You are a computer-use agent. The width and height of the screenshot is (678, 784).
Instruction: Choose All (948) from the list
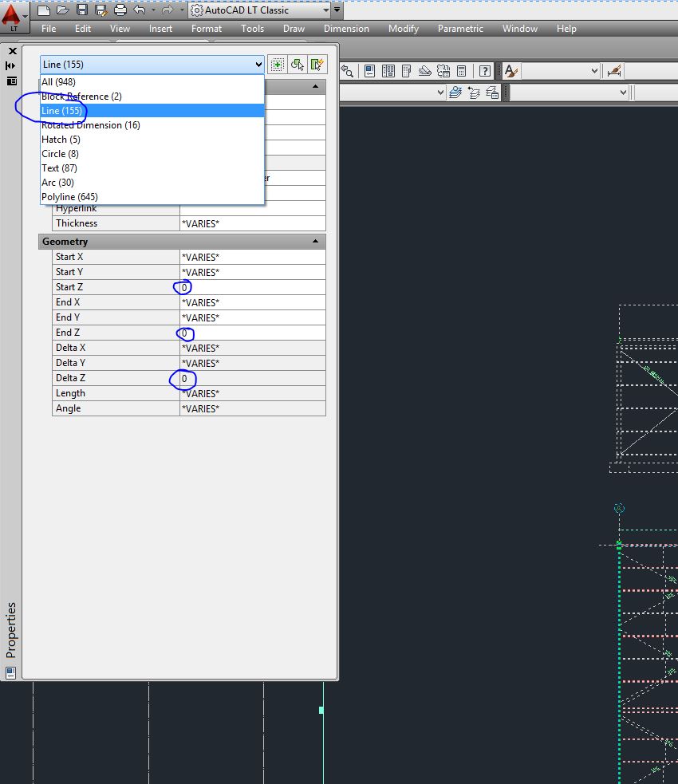pos(152,82)
